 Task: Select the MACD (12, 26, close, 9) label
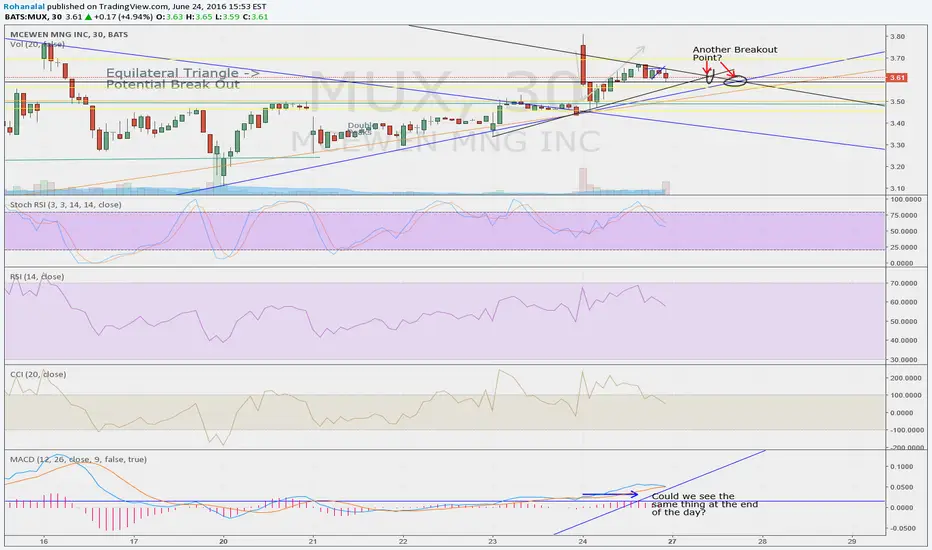(78, 459)
